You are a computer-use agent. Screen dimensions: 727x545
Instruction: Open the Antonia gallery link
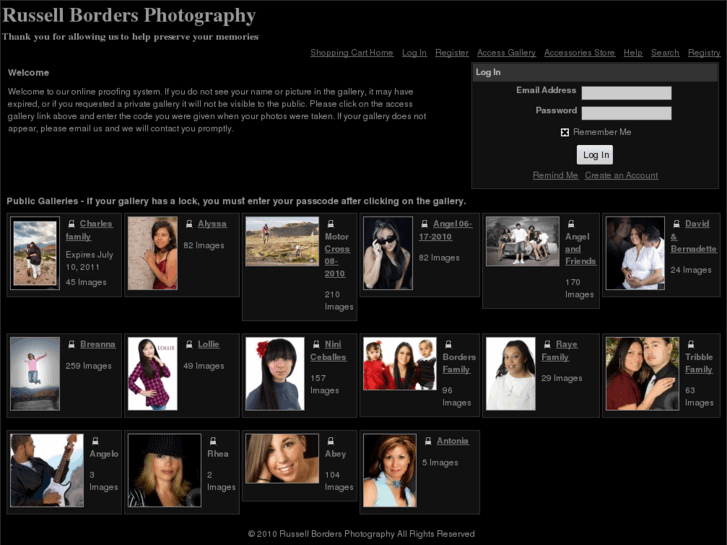click(453, 441)
